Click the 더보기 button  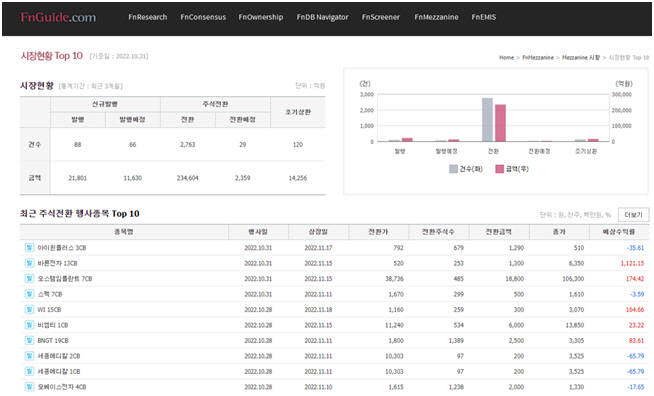point(634,215)
